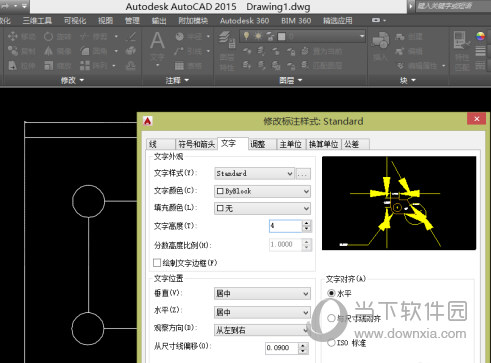The image size is (491, 363).
Task: Switch to the Symbols and Arrows tab
Action: 196,144
